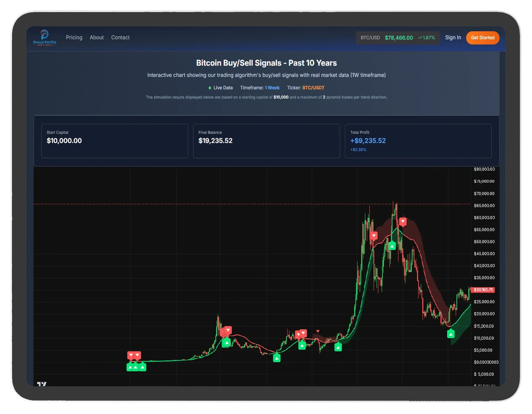Click the Sign In link

453,37
